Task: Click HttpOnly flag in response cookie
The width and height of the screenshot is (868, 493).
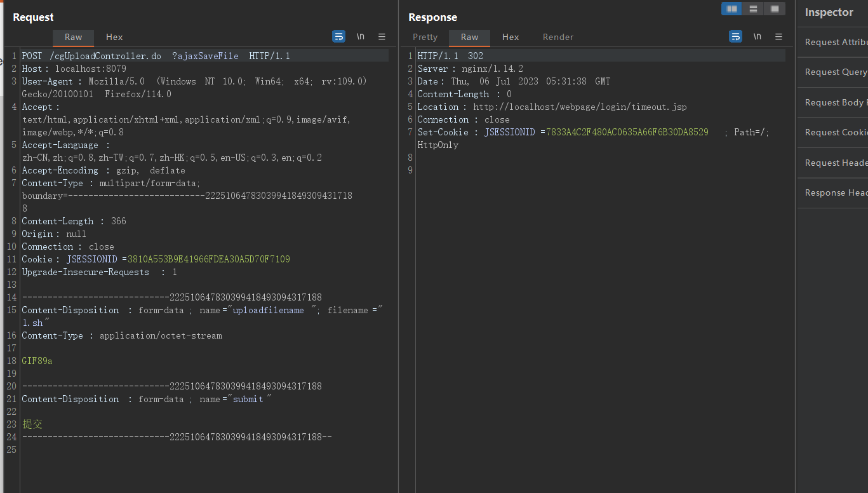Action: coord(437,145)
